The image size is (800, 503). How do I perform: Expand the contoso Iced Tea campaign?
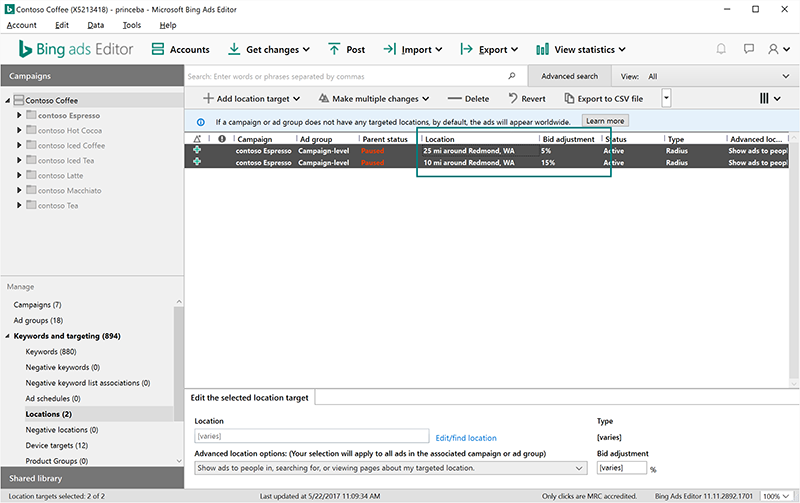(x=19, y=160)
